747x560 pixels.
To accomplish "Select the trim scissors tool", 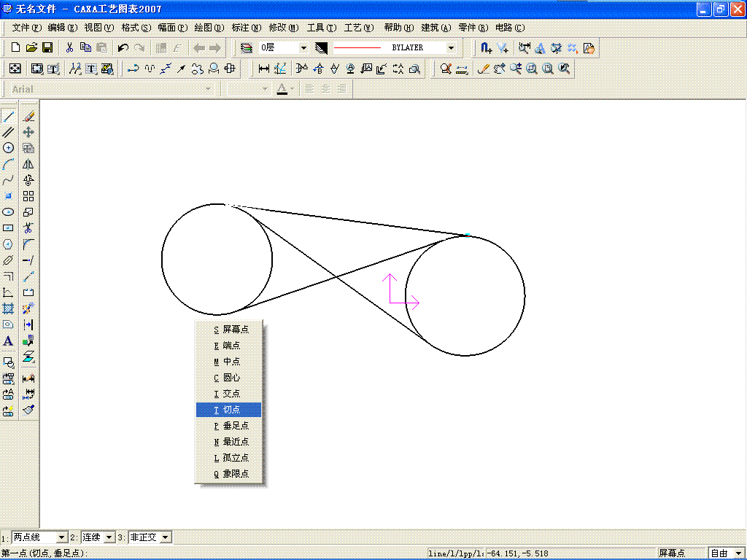I will 28,228.
